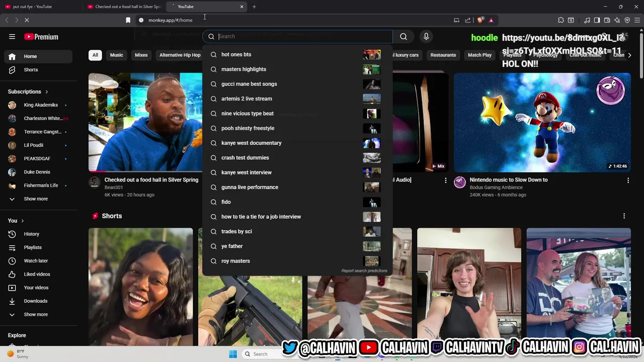Open 'Nintendo music to Slow Down to' title

(509, 180)
